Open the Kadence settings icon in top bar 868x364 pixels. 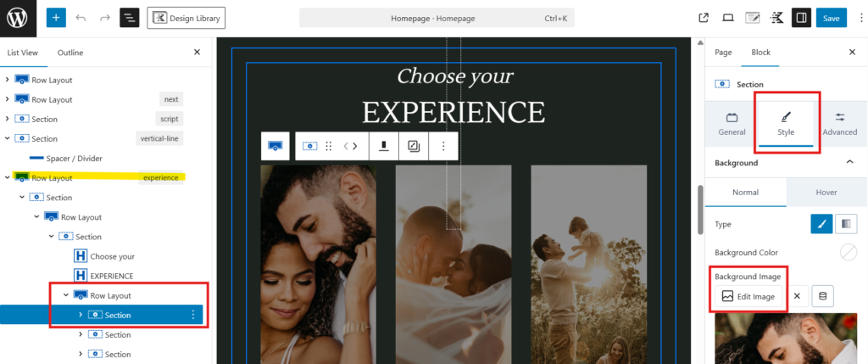(x=776, y=19)
